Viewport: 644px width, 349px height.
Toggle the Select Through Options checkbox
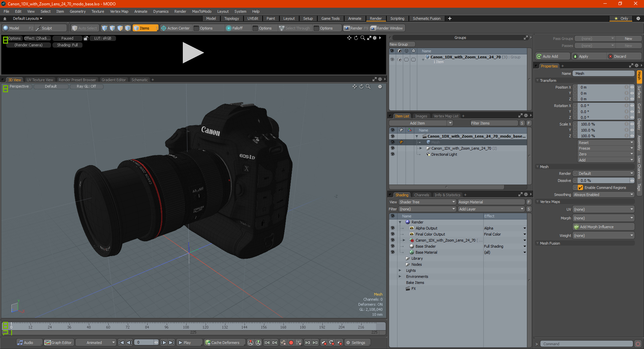(316, 28)
